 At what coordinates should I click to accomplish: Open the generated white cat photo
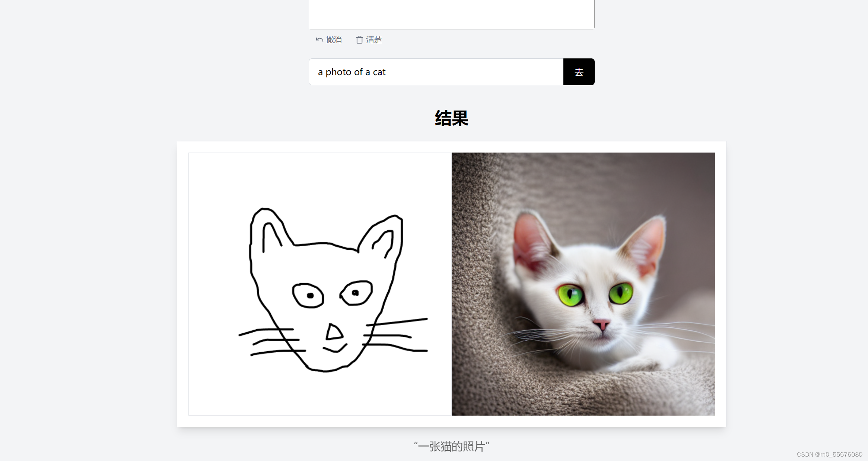[583, 284]
